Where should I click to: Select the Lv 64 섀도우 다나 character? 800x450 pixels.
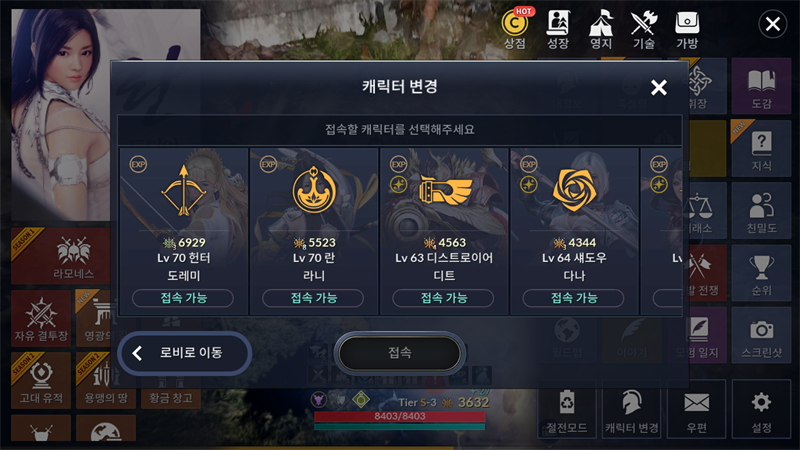(574, 231)
